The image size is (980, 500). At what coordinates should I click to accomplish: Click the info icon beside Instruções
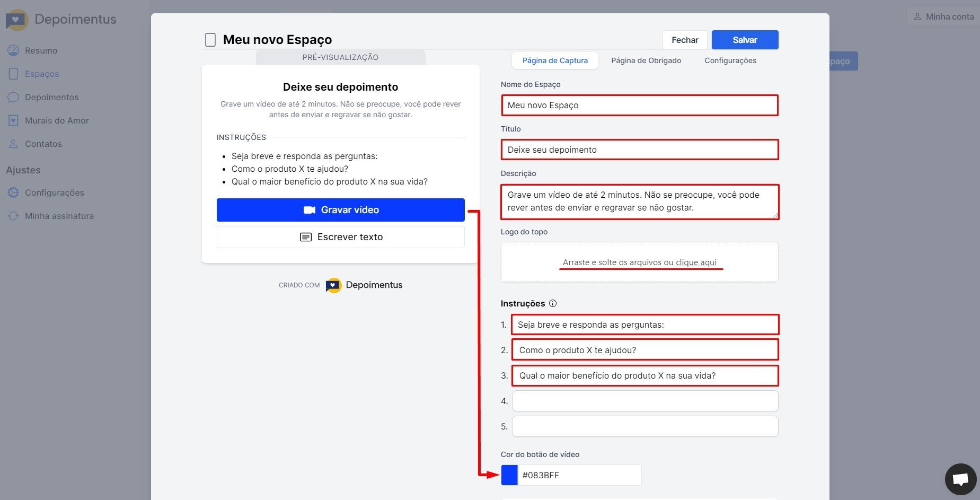tap(553, 303)
